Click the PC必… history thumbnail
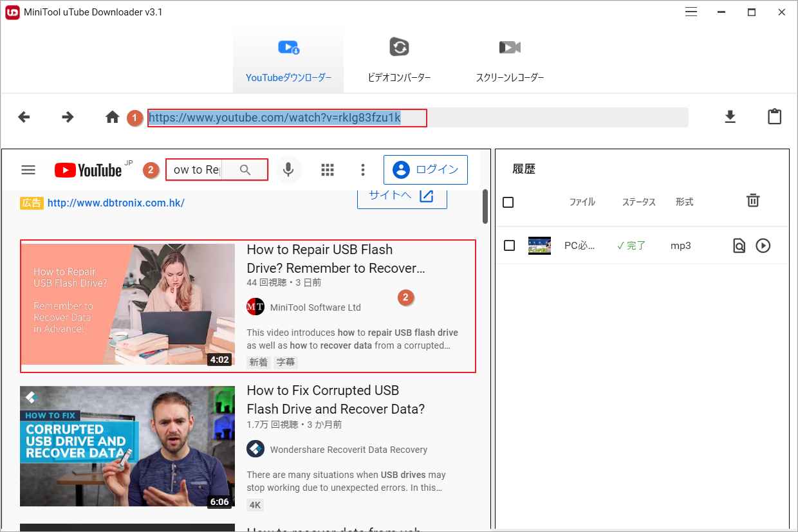This screenshot has width=798, height=532. tap(539, 246)
